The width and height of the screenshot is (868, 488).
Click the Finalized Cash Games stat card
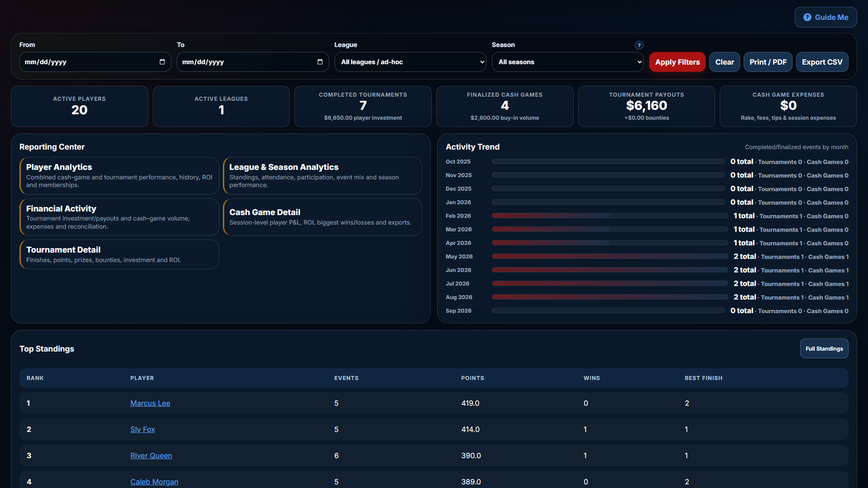pos(505,106)
